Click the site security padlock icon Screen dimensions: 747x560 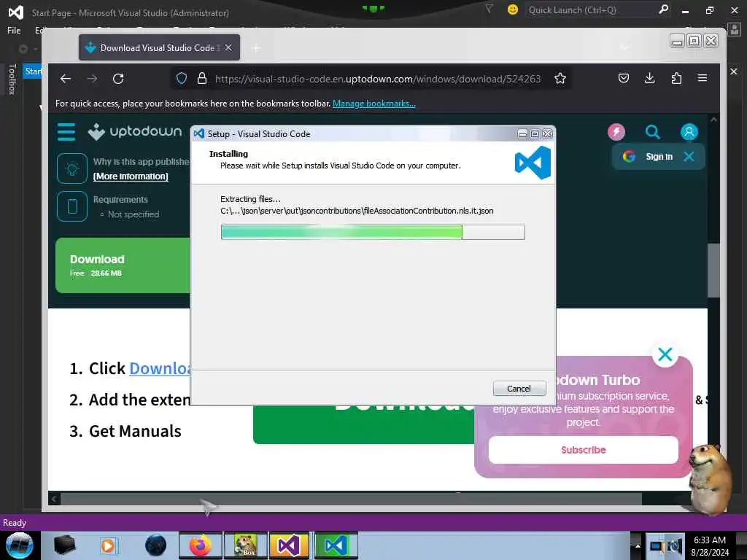pyautogui.click(x=202, y=78)
